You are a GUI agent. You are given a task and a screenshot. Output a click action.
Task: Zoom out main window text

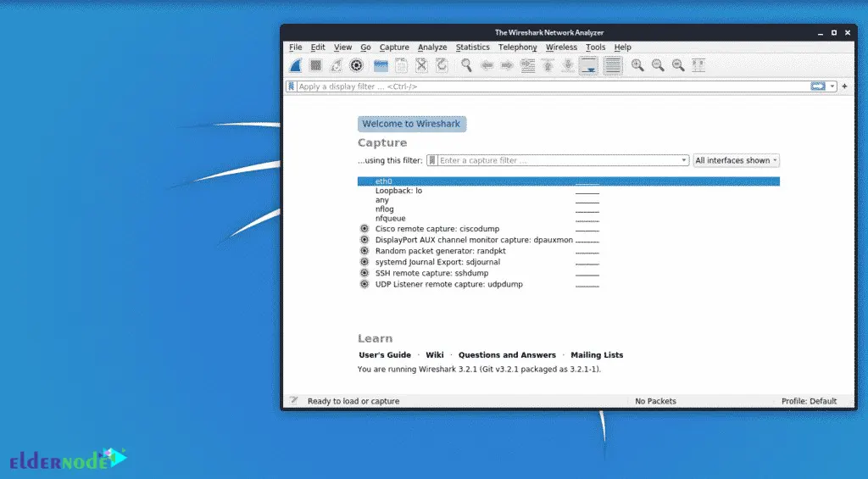point(658,65)
